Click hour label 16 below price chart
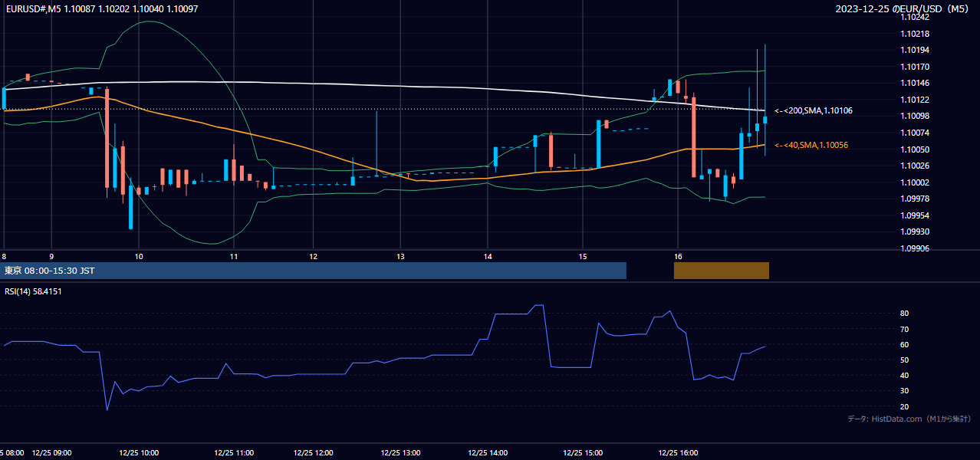 pyautogui.click(x=678, y=256)
